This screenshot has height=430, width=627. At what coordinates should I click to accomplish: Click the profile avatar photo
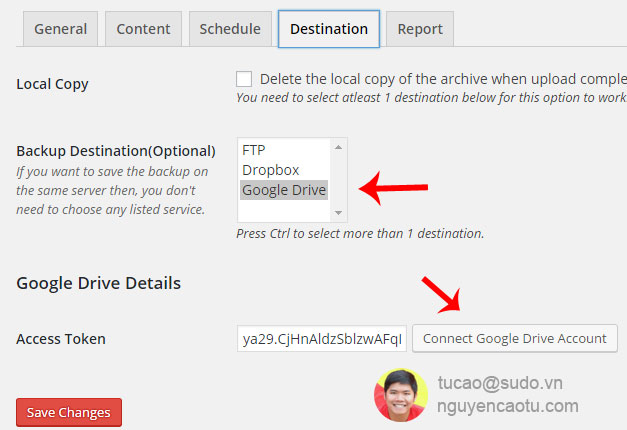(400, 394)
